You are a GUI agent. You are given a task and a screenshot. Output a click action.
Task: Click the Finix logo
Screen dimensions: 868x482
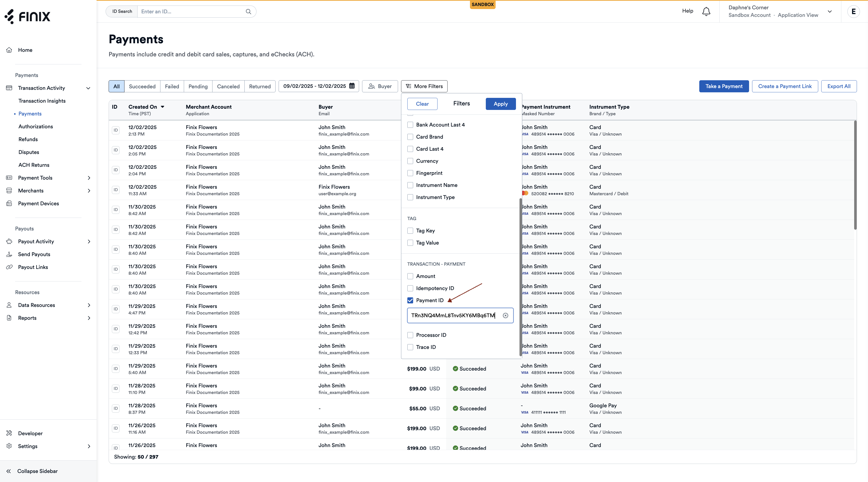pos(28,16)
